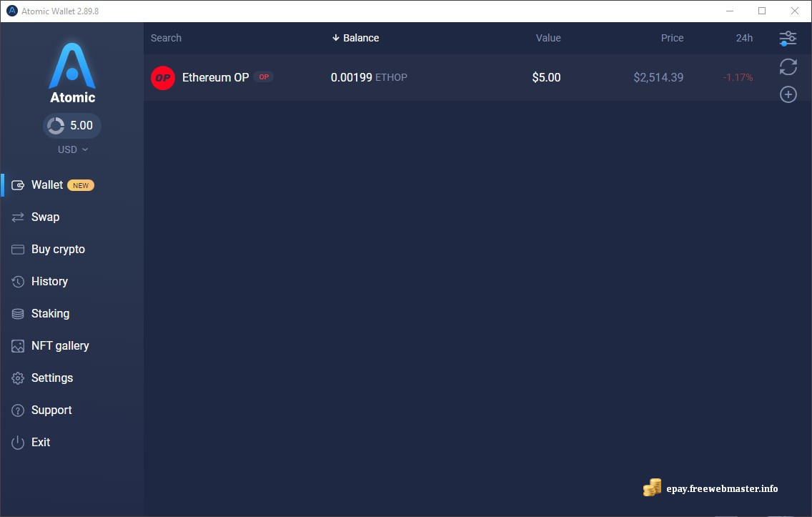Open the NFT gallery section
This screenshot has width=812, height=517.
tap(60, 345)
